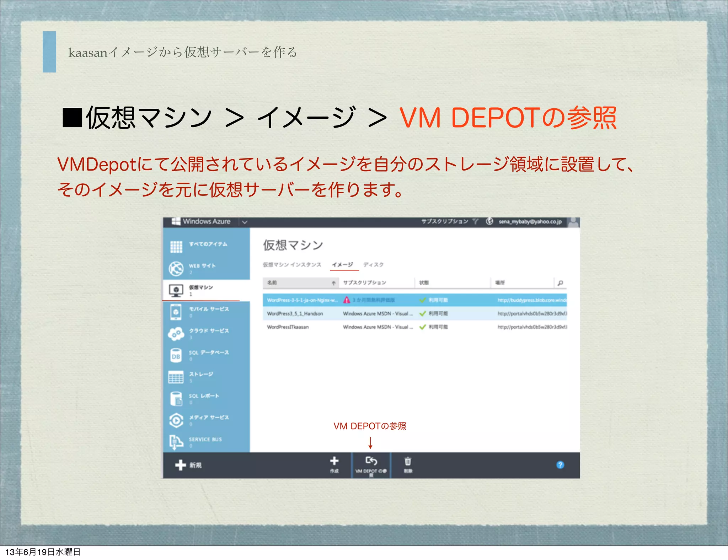Open クラウド サービス sidebar icon
Image resolution: width=728 pixels, height=560 pixels.
coord(176,334)
